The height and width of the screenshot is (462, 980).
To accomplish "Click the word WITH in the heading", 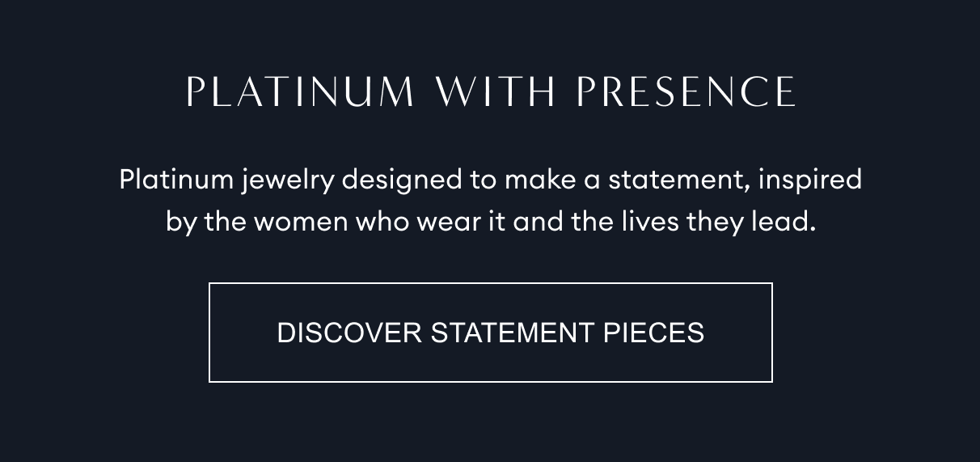I will pyautogui.click(x=495, y=92).
